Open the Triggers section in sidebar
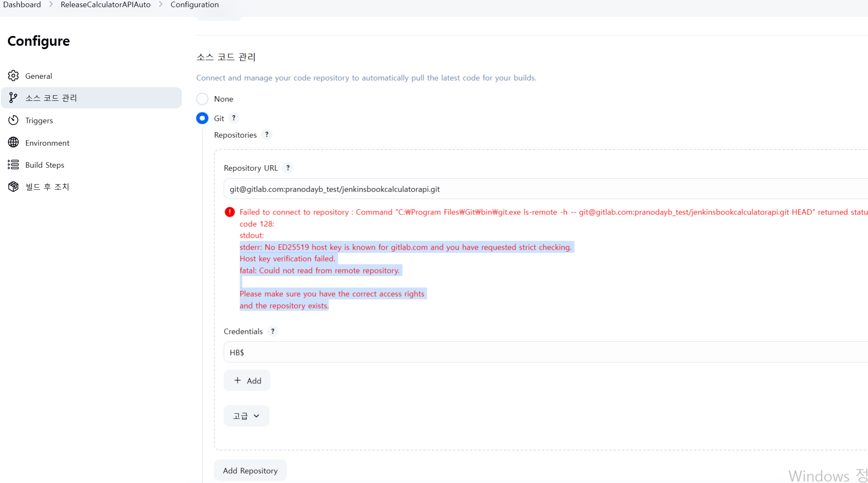 tap(39, 120)
